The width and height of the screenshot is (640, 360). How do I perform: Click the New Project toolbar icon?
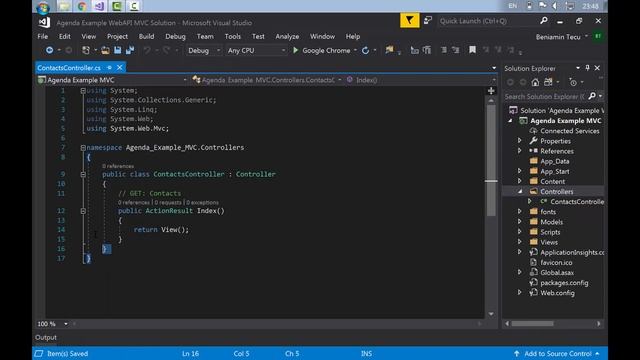pos(86,50)
